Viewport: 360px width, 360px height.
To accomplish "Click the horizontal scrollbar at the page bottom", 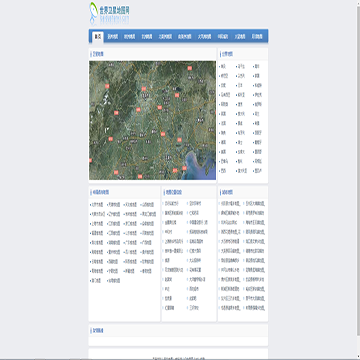I will [x=180, y=359].
